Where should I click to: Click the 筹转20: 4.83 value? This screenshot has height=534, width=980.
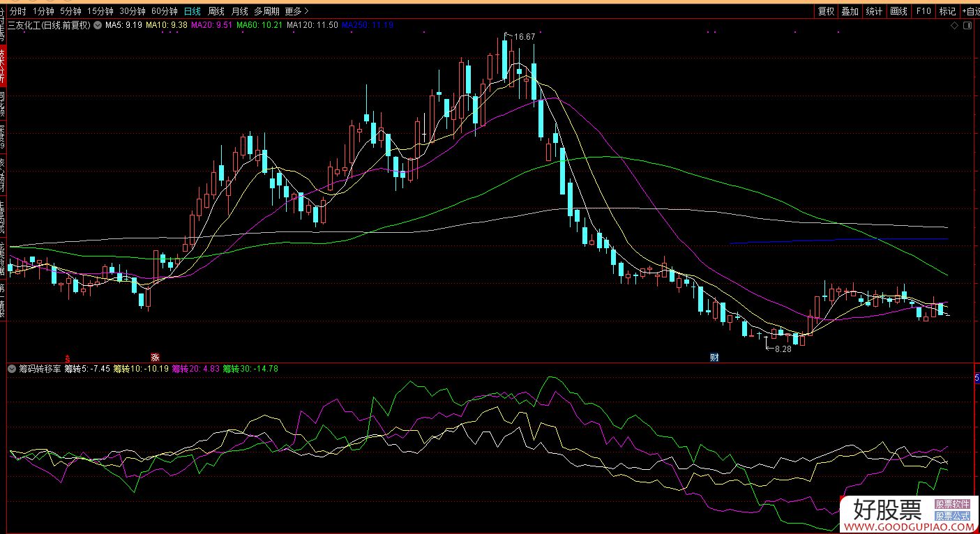click(196, 368)
